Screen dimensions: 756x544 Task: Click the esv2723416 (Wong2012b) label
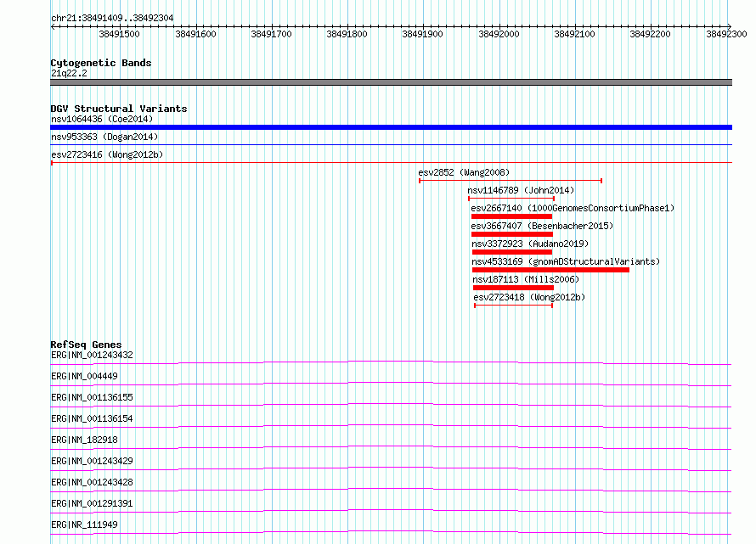click(x=107, y=154)
